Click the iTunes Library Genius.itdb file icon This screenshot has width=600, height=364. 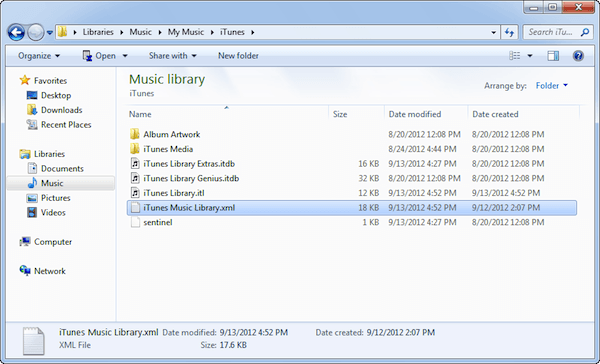pos(135,178)
